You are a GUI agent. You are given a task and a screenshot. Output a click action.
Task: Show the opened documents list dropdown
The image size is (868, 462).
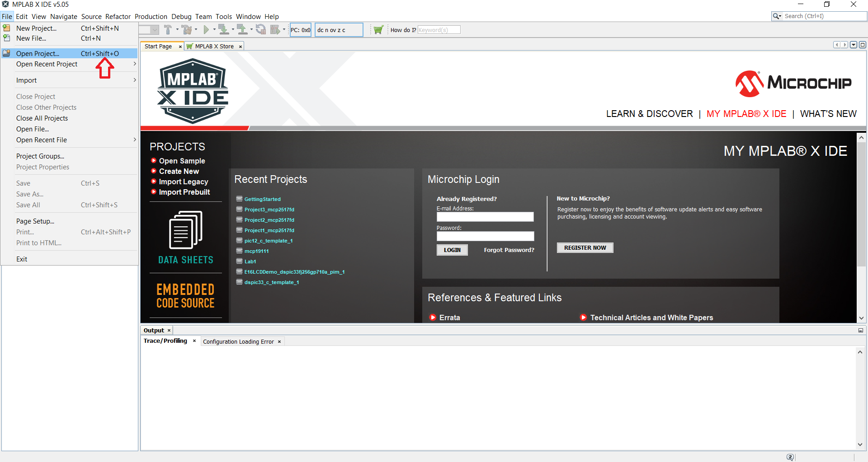pos(854,45)
